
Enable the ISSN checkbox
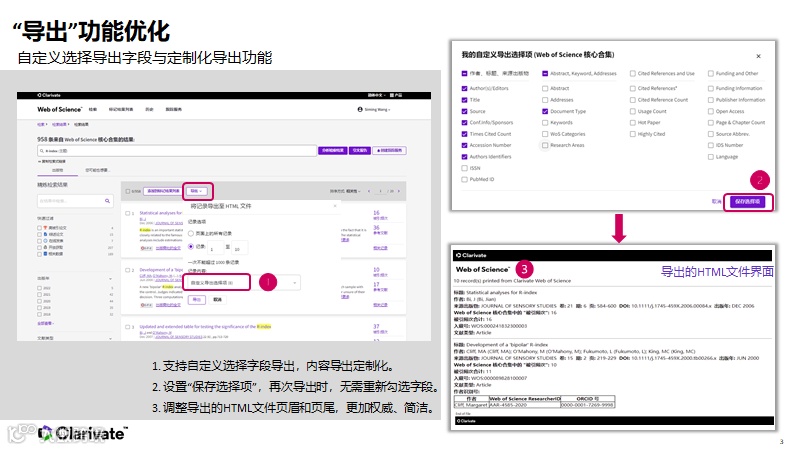point(464,168)
